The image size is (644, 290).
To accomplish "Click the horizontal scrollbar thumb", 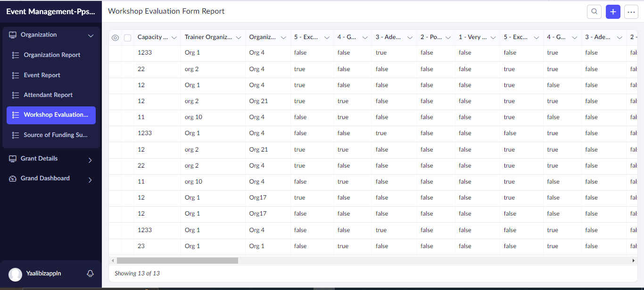I will pyautogui.click(x=177, y=260).
